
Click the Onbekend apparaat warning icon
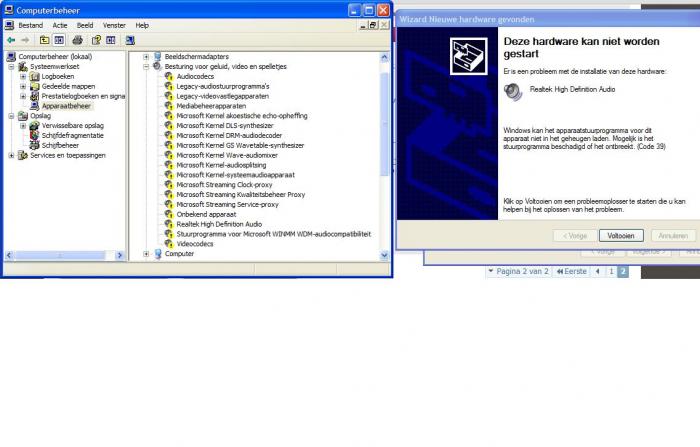point(169,214)
